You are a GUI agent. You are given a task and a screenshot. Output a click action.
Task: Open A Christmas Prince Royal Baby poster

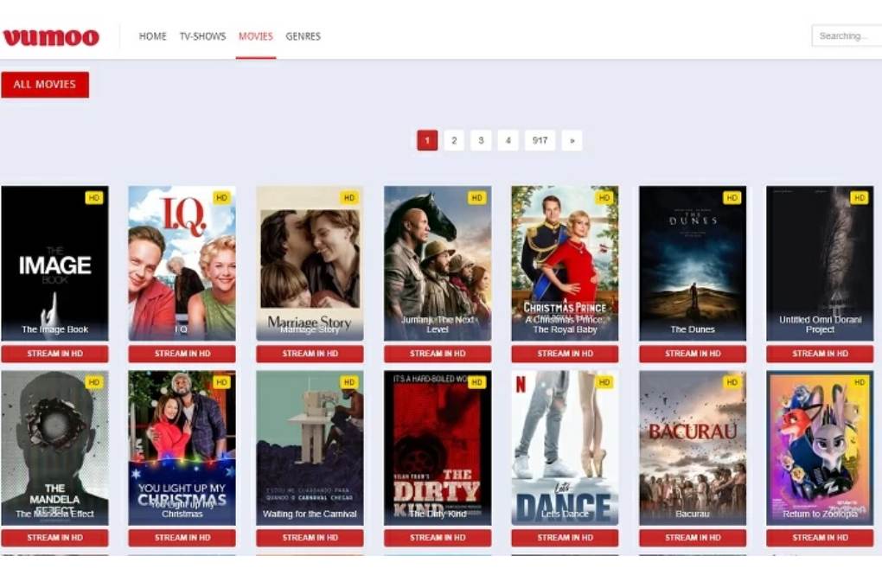pyautogui.click(x=565, y=264)
